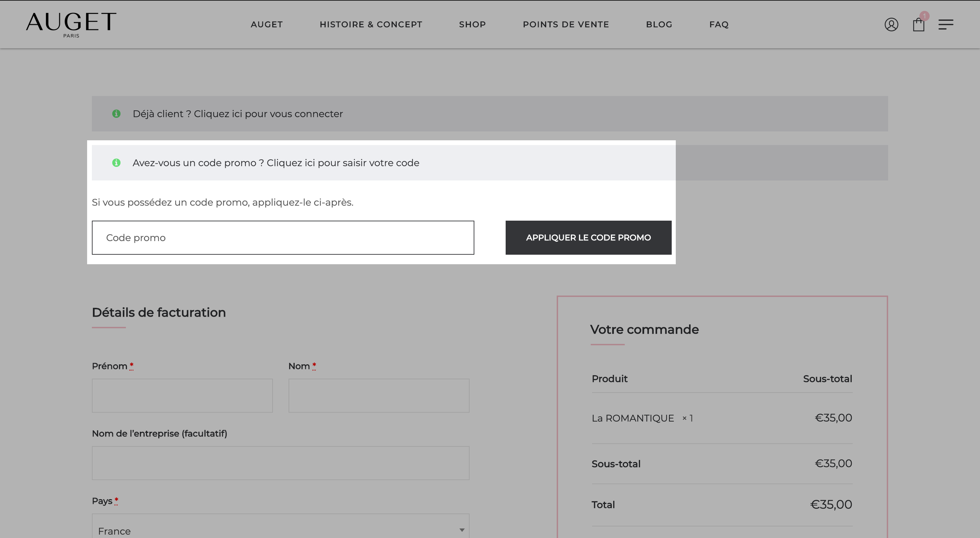The height and width of the screenshot is (538, 980).
Task: Open HISTOIRE & CONCEPT menu item
Action: (371, 25)
